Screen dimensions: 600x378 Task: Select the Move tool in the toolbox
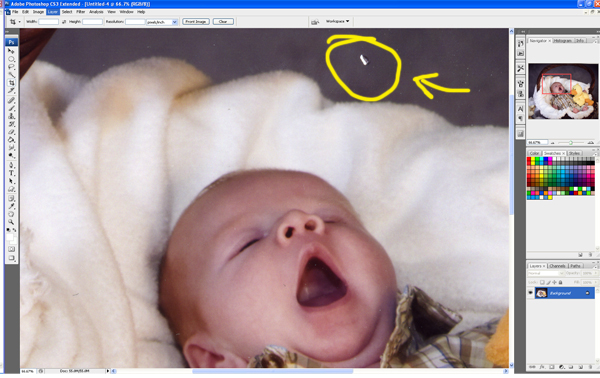11,51
